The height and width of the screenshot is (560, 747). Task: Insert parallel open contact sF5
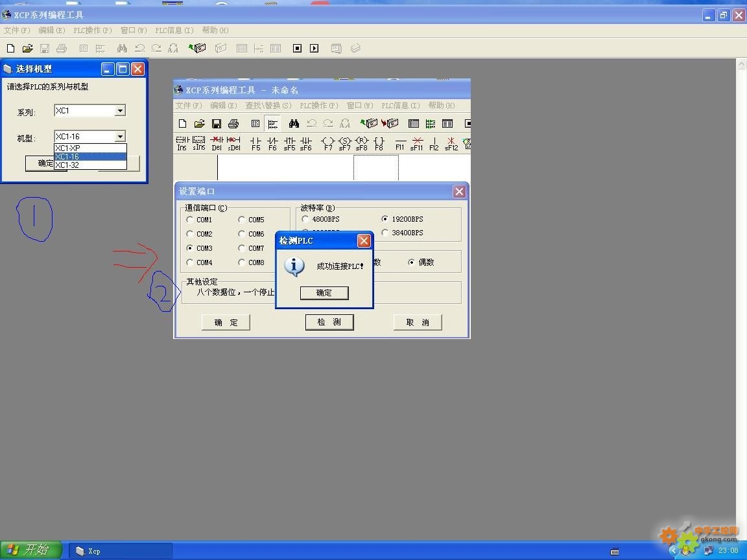(289, 143)
